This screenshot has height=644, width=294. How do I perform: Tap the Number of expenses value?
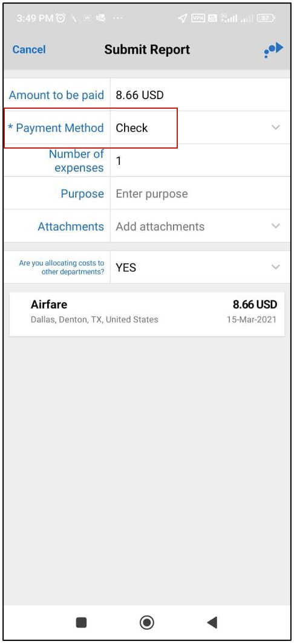(119, 161)
